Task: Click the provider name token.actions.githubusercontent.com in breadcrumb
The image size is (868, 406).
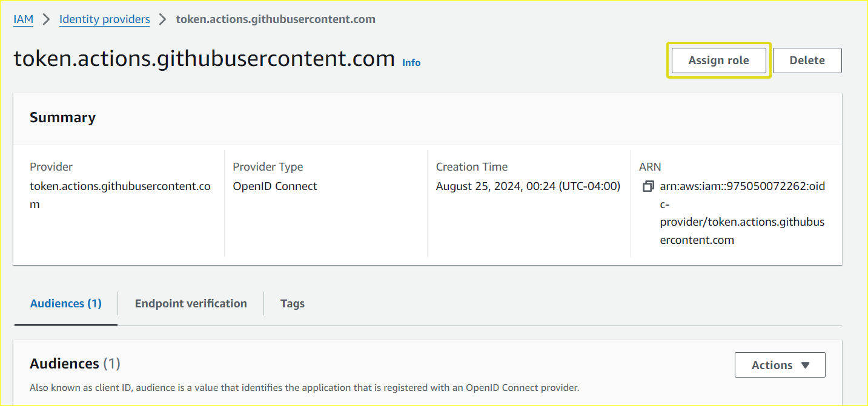Action: 276,19
